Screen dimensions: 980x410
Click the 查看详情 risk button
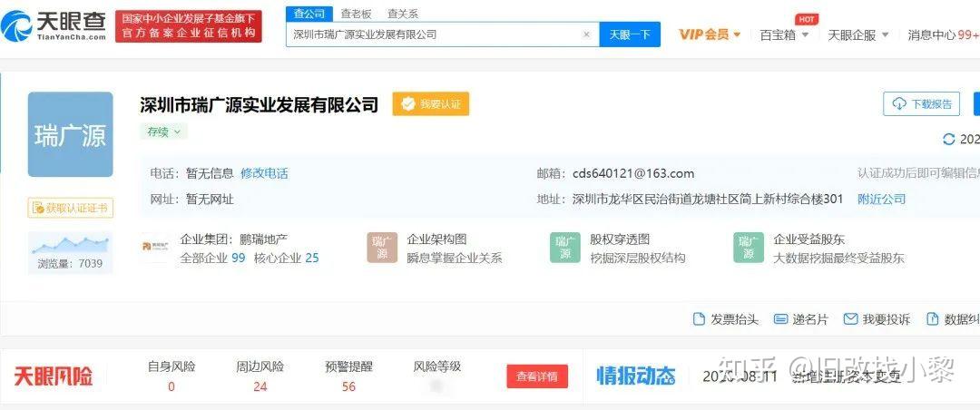coord(537,376)
